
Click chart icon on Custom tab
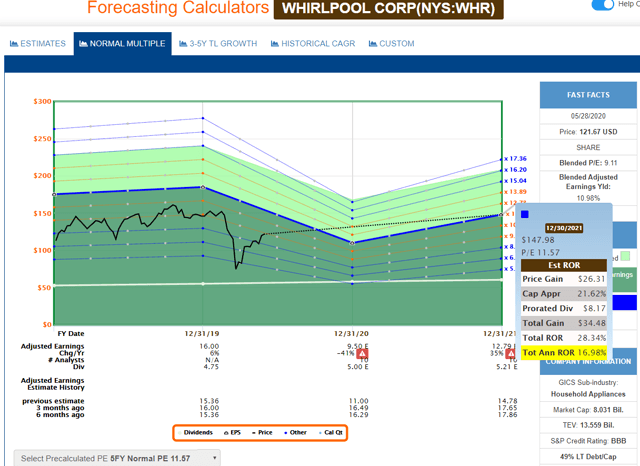[373, 44]
